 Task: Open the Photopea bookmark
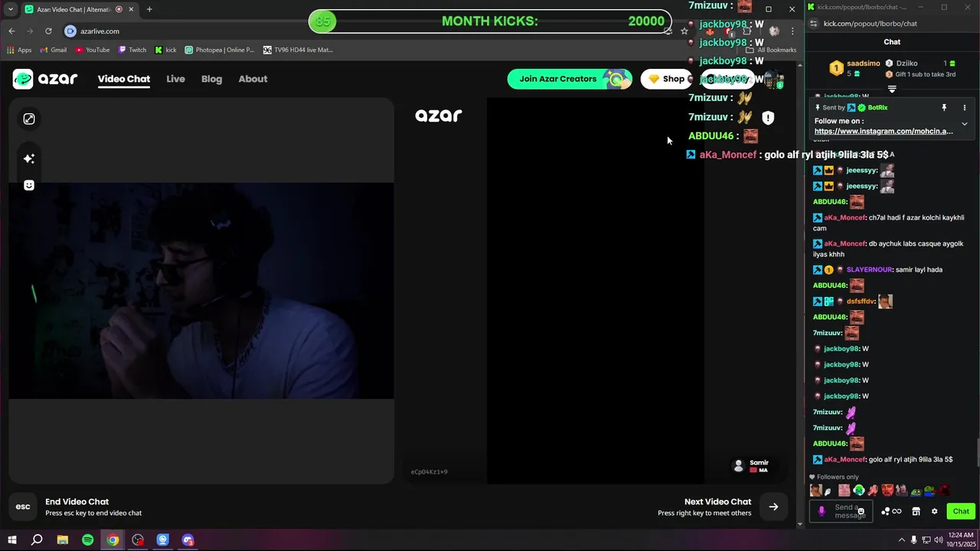tap(219, 50)
